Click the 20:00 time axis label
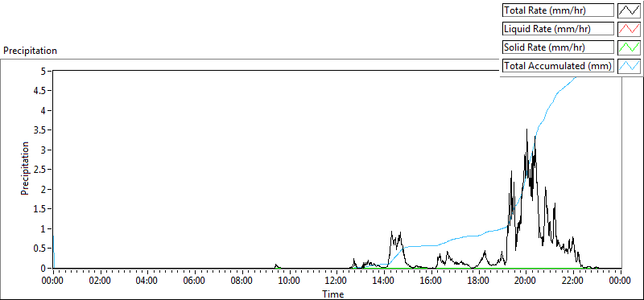This screenshot has width=644, height=300. [526, 282]
